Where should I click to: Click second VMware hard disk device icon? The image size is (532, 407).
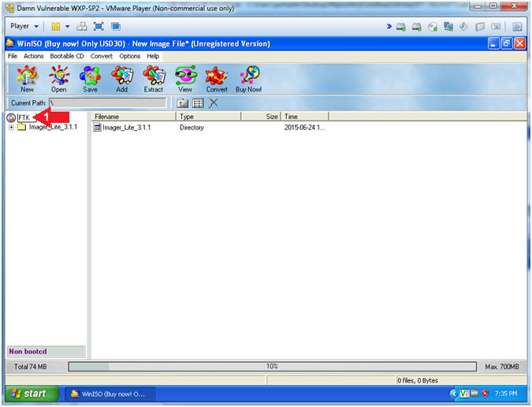coord(417,27)
